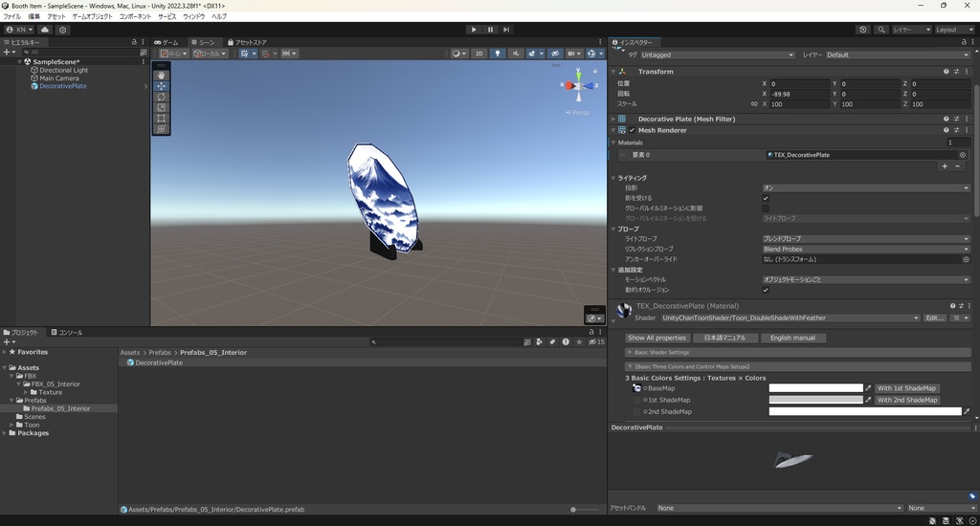This screenshot has height=526, width=980.
Task: Open the Japanese manual button
Action: click(724, 338)
